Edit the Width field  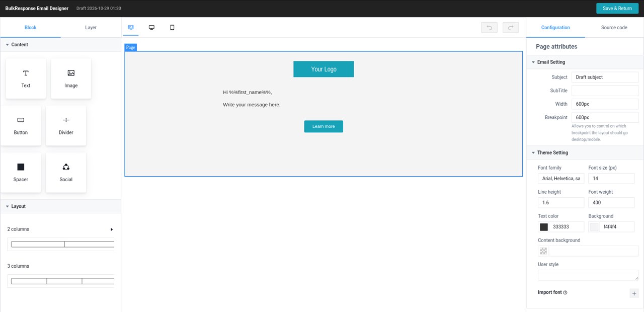[605, 104]
